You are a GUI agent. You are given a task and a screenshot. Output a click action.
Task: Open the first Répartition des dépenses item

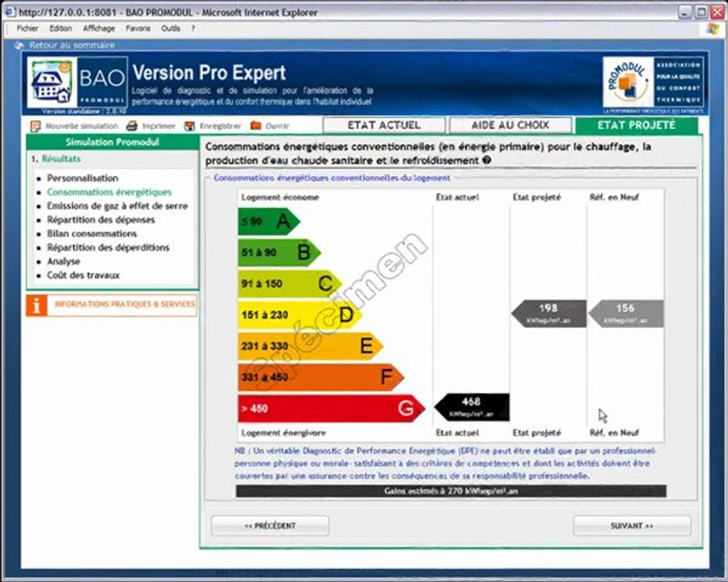101,220
